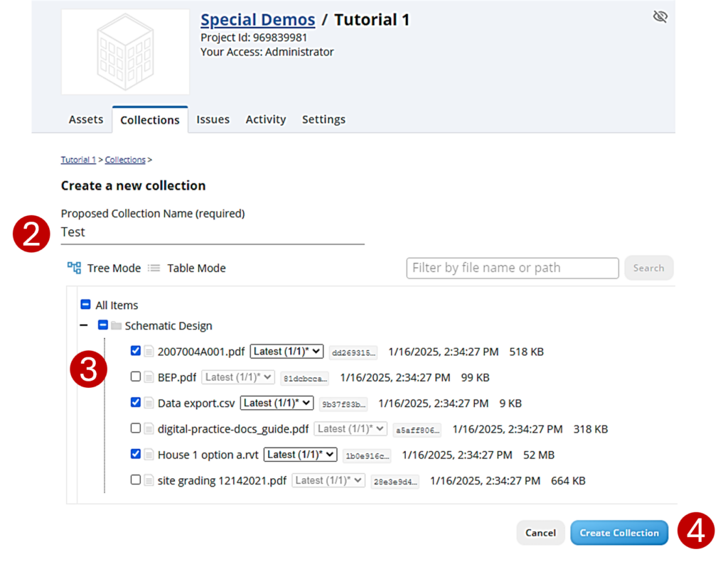This screenshot has height=574, width=728.
Task: Open the Settings tab
Action: pyautogui.click(x=323, y=119)
